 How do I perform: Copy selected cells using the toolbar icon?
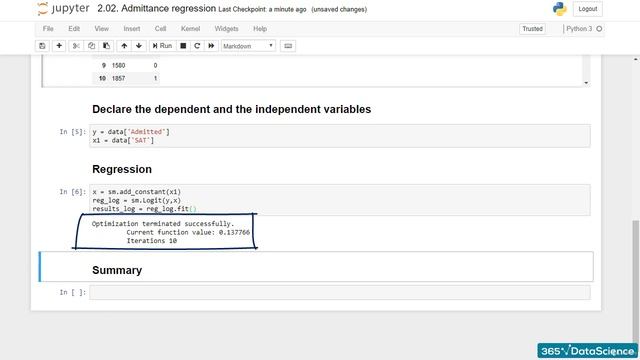pyautogui.click(x=91, y=46)
